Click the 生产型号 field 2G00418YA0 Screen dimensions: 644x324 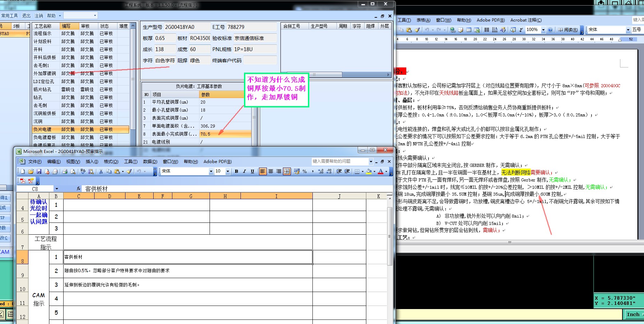pyautogui.click(x=187, y=27)
